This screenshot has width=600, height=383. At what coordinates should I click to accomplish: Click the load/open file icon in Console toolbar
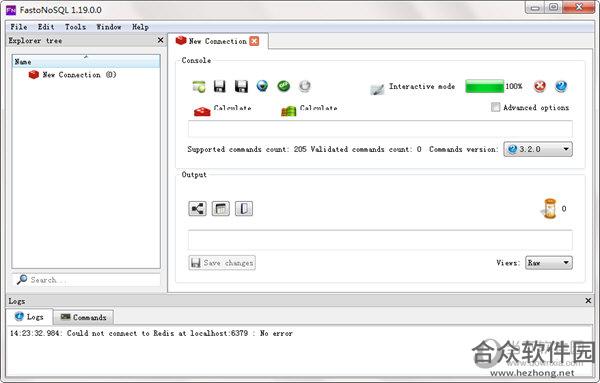[x=199, y=86]
